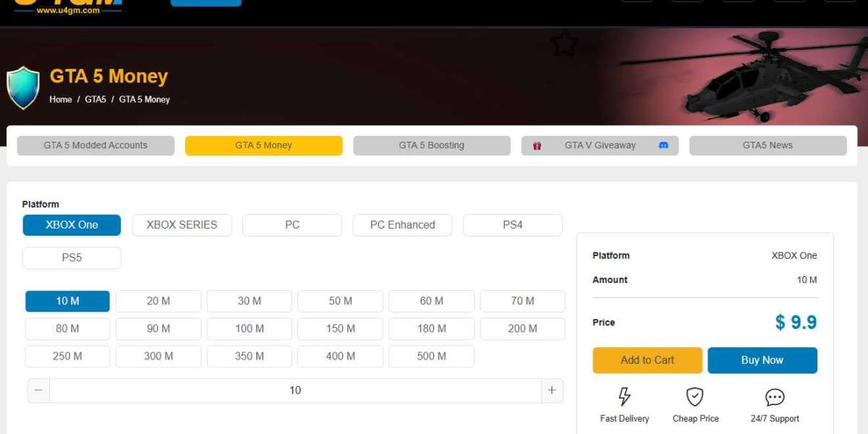
Task: Click the Fast Delivery lightning icon
Action: pyautogui.click(x=624, y=396)
